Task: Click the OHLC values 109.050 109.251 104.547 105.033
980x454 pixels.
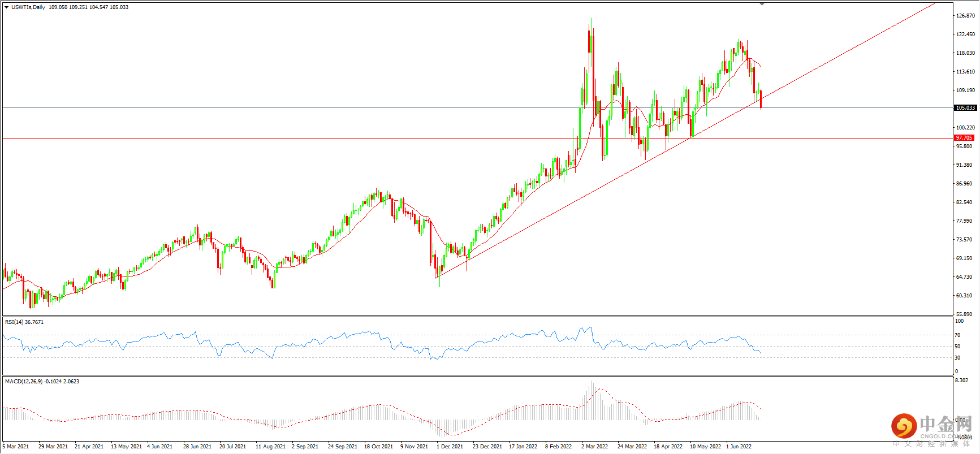Action: [88, 7]
